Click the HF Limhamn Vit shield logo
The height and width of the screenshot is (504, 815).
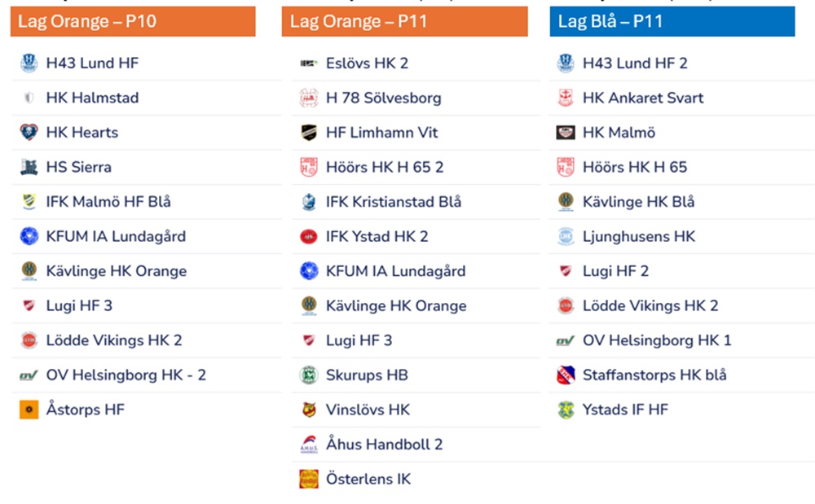309,133
